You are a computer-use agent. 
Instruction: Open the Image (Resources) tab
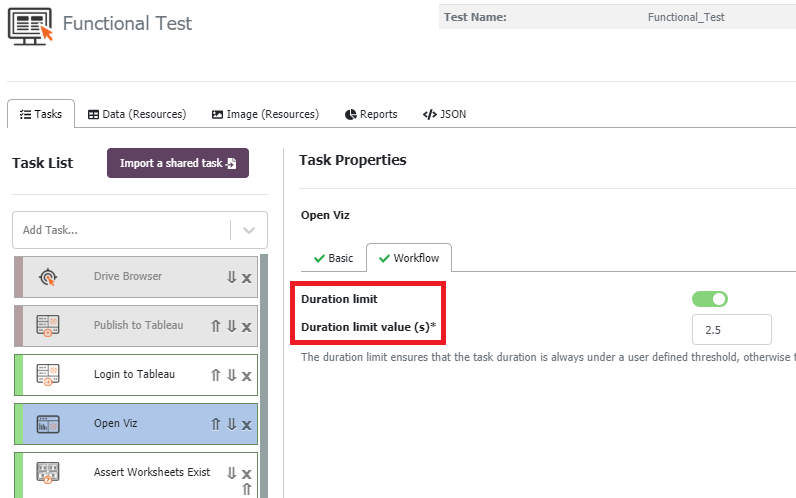pyautogui.click(x=265, y=114)
